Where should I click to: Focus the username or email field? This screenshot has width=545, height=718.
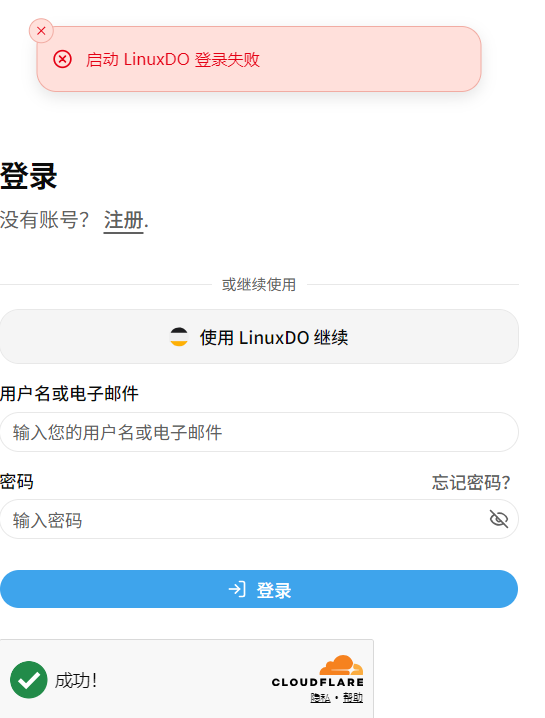[x=259, y=432]
